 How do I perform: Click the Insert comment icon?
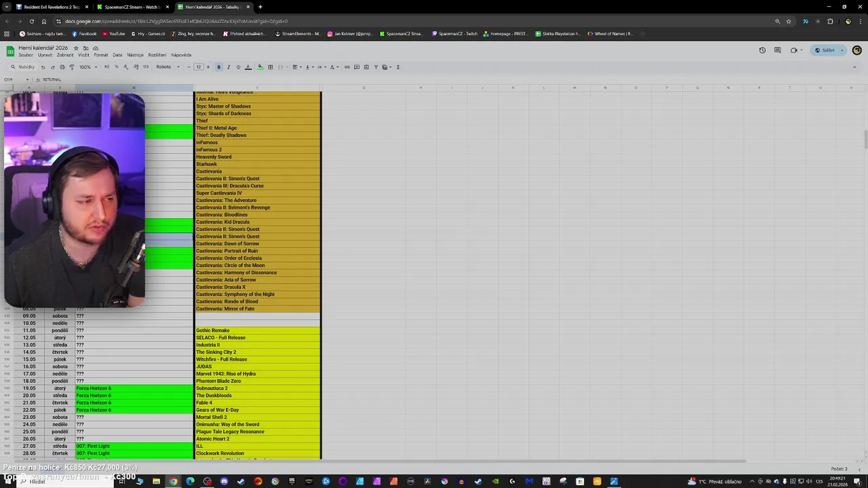[357, 67]
